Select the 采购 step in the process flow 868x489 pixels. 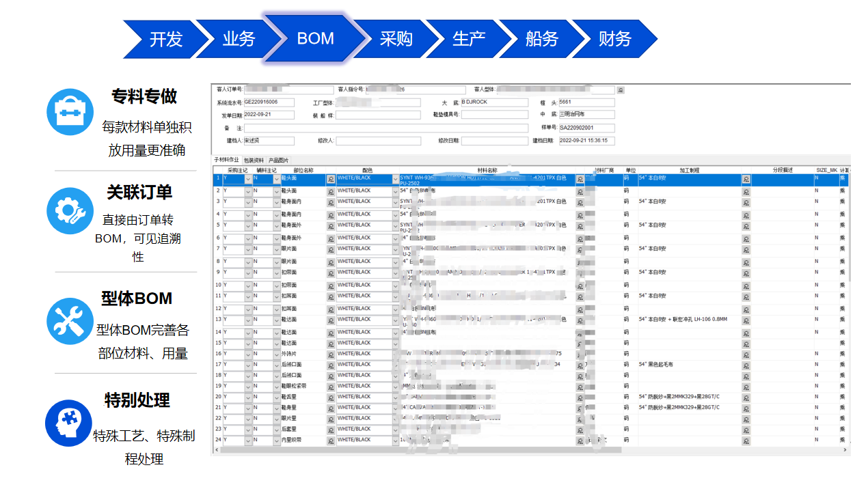click(x=396, y=39)
